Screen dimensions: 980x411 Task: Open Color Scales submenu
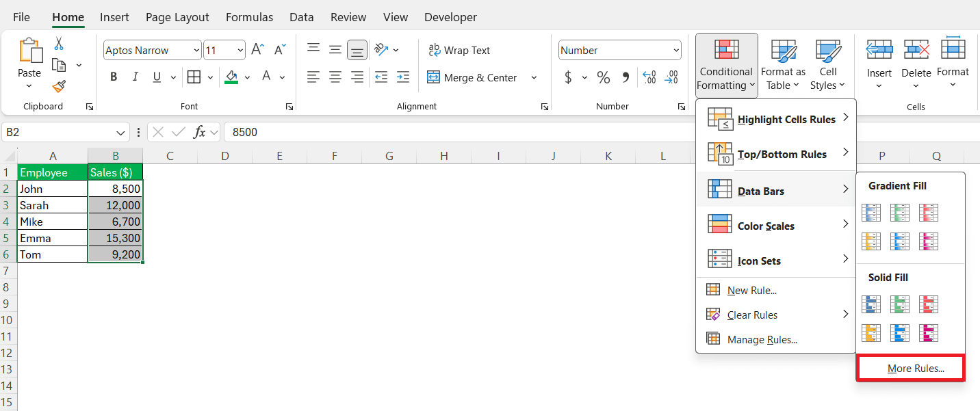pos(776,226)
